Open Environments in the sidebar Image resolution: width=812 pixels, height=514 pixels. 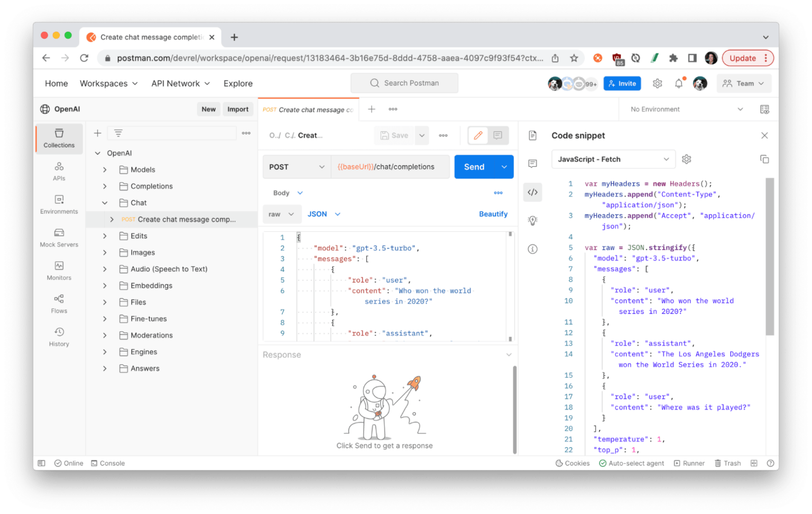point(59,204)
